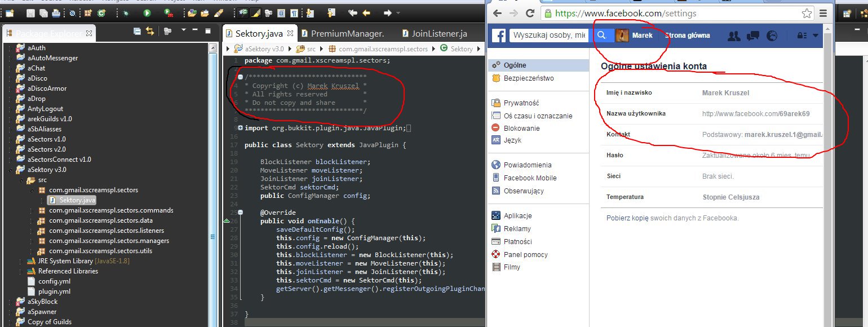Bookmark the page with the star icon
The width and height of the screenshot is (868, 327).
(807, 14)
